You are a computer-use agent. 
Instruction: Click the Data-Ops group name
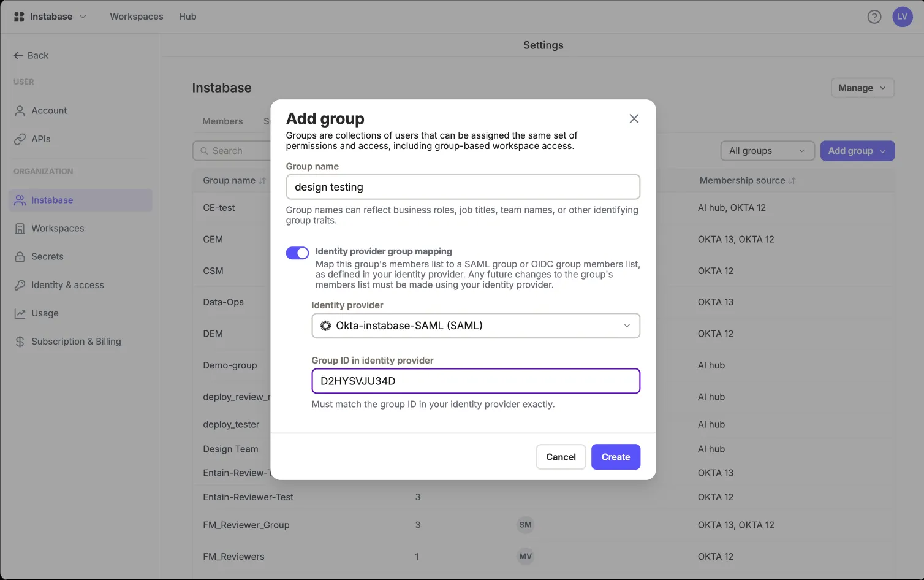[x=223, y=302]
